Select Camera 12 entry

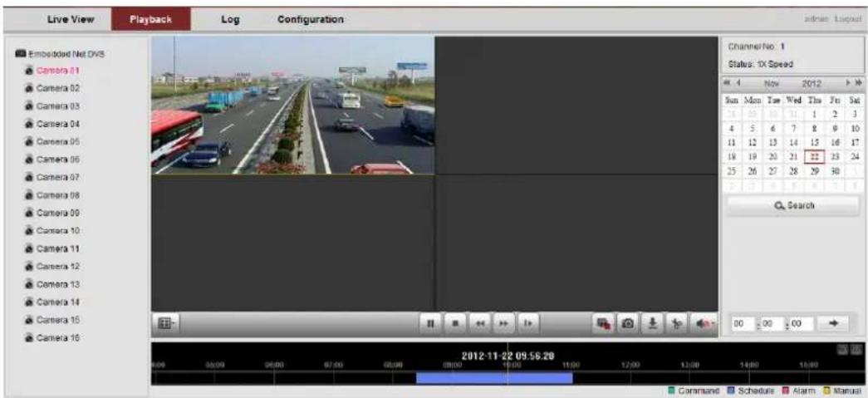click(x=53, y=266)
